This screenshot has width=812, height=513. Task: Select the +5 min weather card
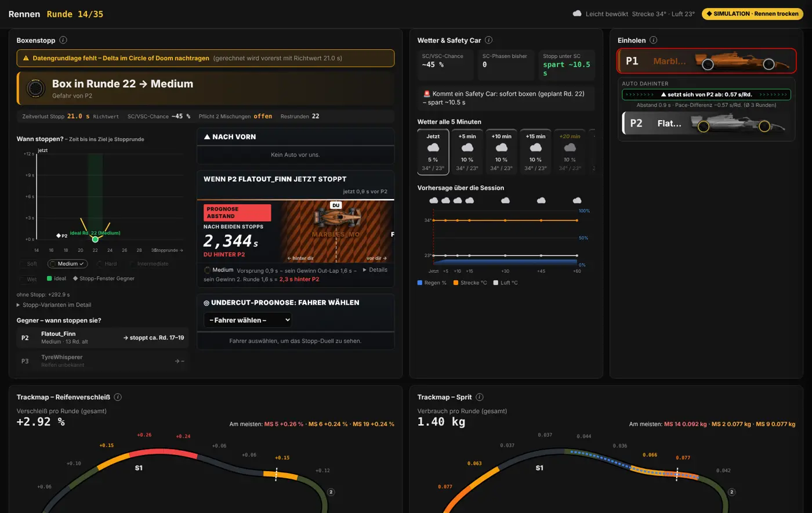click(467, 151)
